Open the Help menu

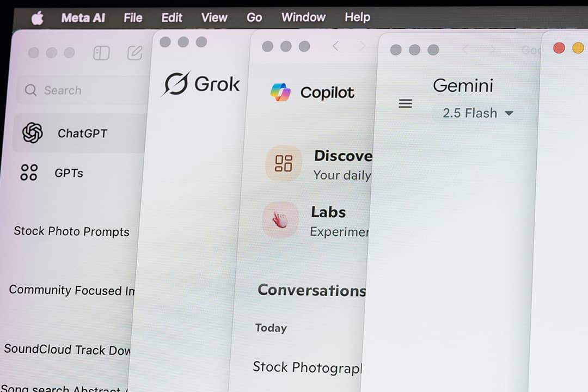pyautogui.click(x=357, y=17)
